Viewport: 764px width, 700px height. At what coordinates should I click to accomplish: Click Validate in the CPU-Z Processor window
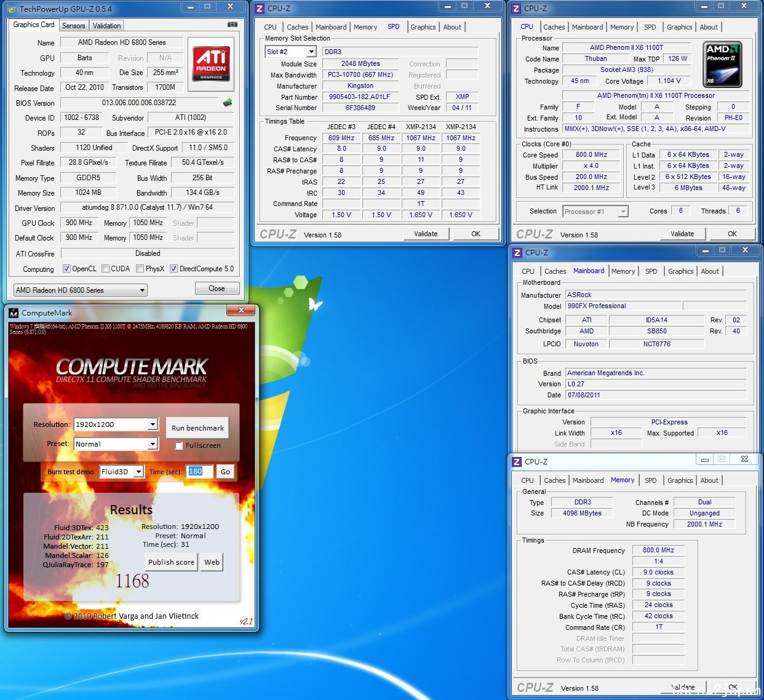click(682, 234)
